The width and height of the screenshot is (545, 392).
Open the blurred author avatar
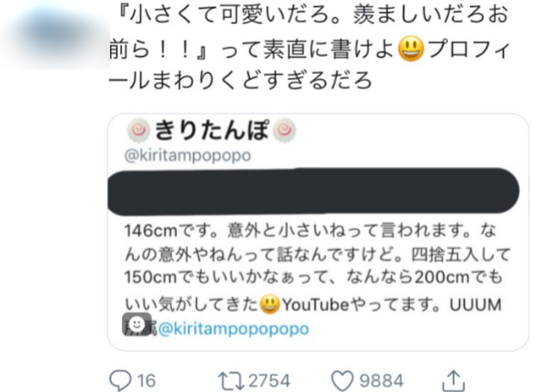pyautogui.click(x=56, y=34)
